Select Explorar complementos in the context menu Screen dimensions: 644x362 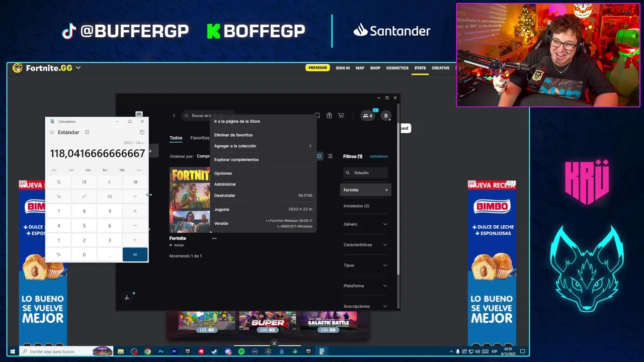click(263, 159)
